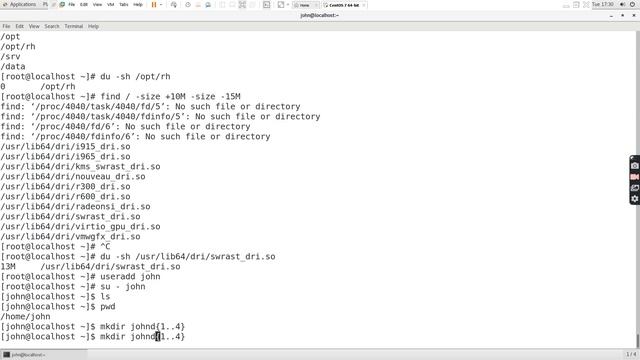Click the image gallery icon in side panel
Viewport: 640px width, 360px height.
click(x=634, y=188)
